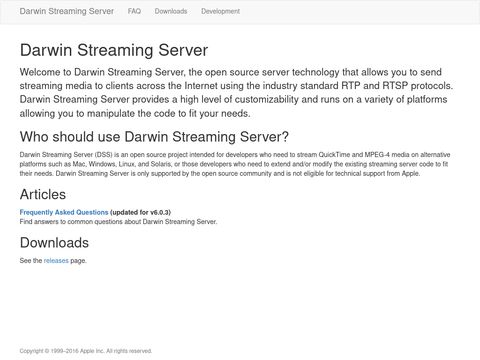This screenshot has width=480, height=360.
Task: Open the Development navigation item
Action: [x=220, y=11]
